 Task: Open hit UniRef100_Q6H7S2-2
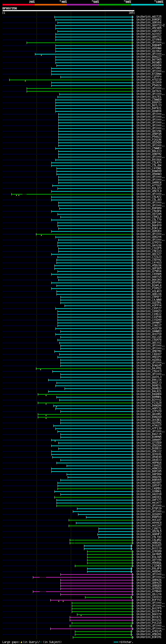coord(150,25)
